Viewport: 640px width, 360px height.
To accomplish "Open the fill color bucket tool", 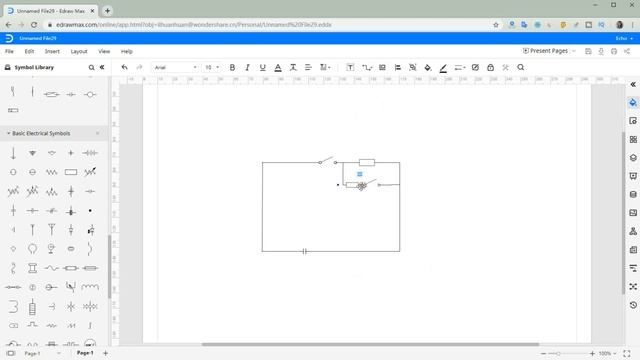I will (428, 67).
